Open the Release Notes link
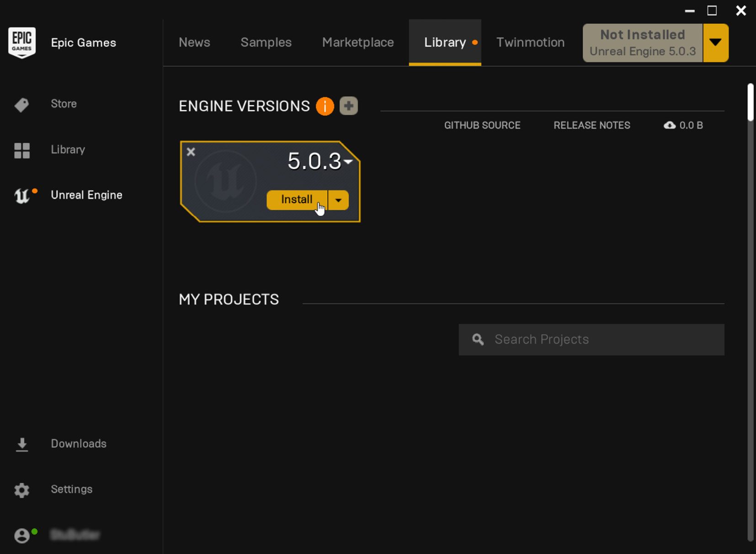Image resolution: width=756 pixels, height=554 pixels. pyautogui.click(x=592, y=125)
